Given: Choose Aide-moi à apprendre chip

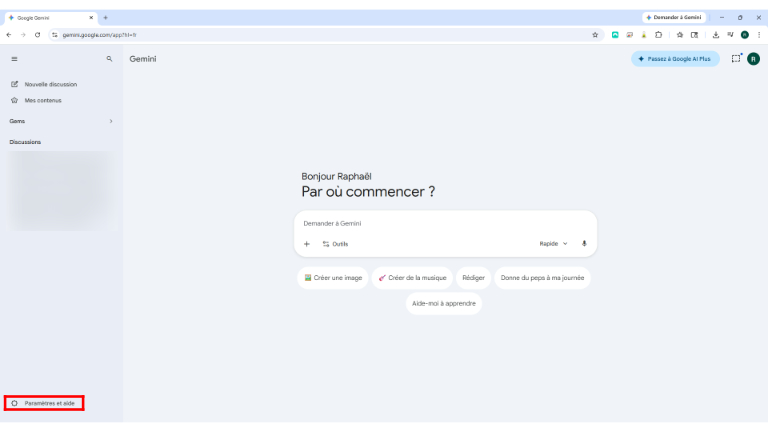Looking at the screenshot, I should point(443,303).
